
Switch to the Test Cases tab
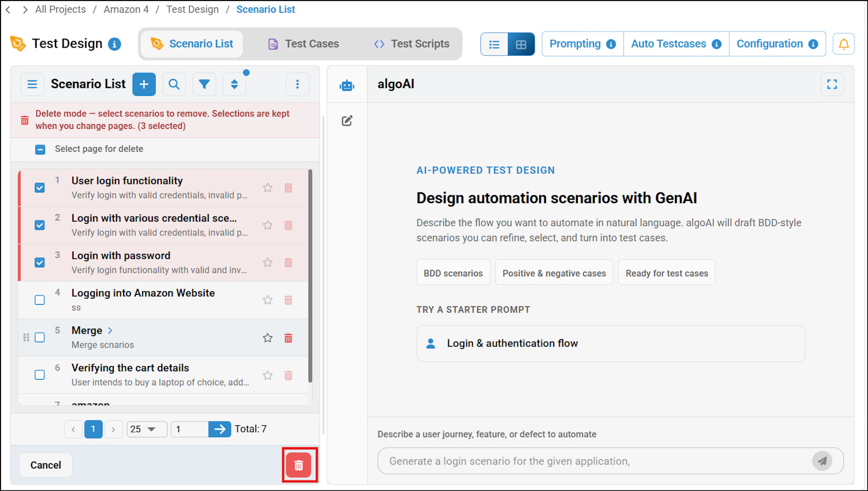pyautogui.click(x=303, y=44)
